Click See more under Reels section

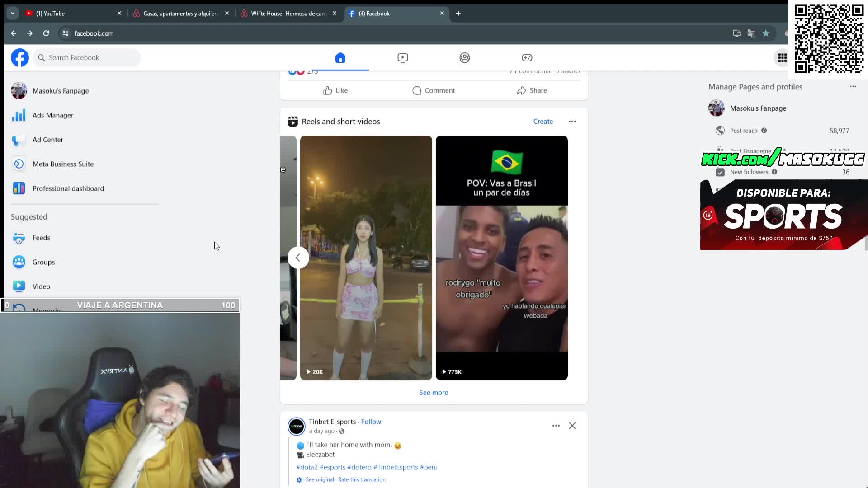tap(433, 392)
